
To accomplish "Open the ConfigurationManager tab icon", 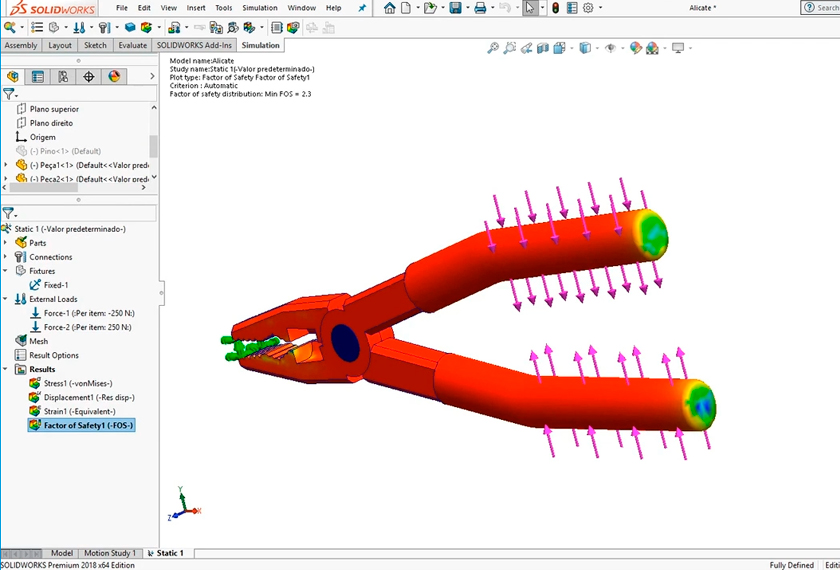I will pyautogui.click(x=63, y=76).
